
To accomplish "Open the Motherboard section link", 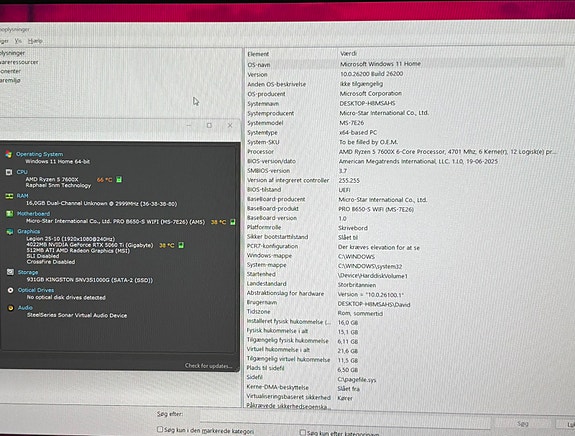I will pos(33,214).
